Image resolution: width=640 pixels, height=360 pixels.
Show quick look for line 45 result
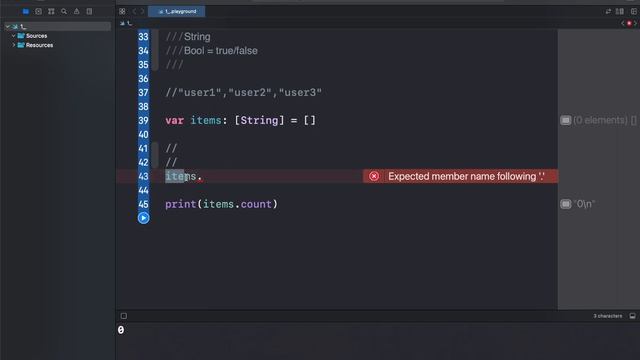click(565, 204)
